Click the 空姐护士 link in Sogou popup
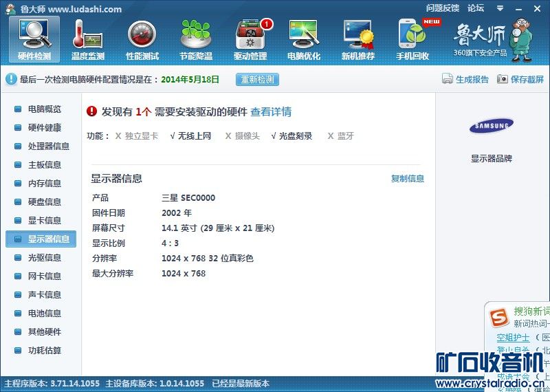The width and height of the screenshot is (550, 392). click(513, 338)
